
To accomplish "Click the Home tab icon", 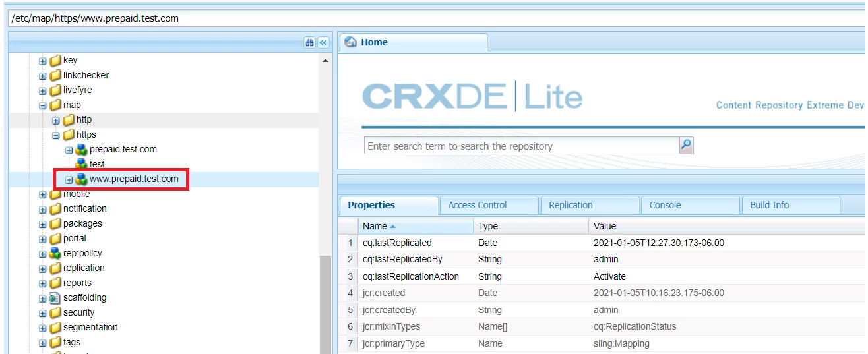I will click(x=351, y=42).
